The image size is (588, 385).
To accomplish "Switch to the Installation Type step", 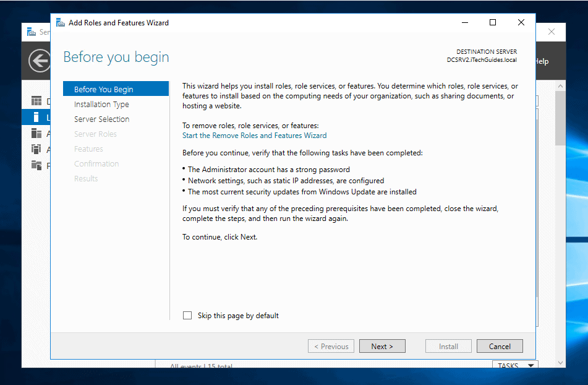I will point(101,104).
